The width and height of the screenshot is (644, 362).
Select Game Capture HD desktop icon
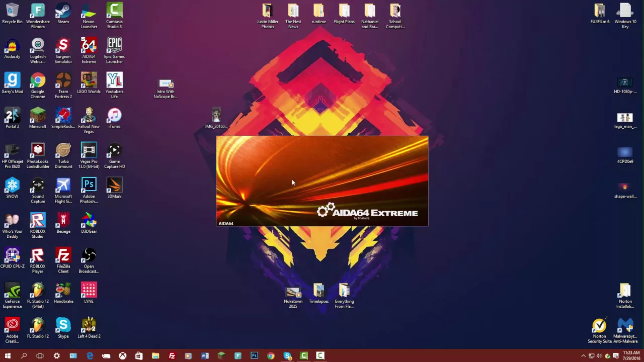pyautogui.click(x=114, y=156)
